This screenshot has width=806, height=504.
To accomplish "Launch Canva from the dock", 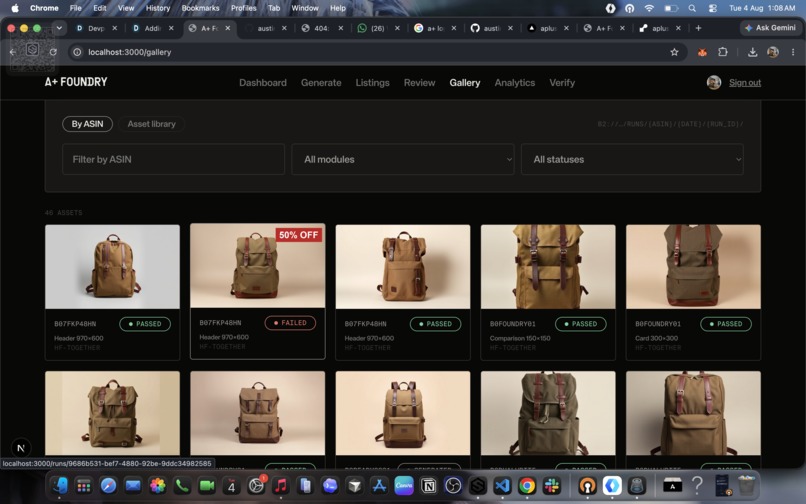I will click(404, 485).
